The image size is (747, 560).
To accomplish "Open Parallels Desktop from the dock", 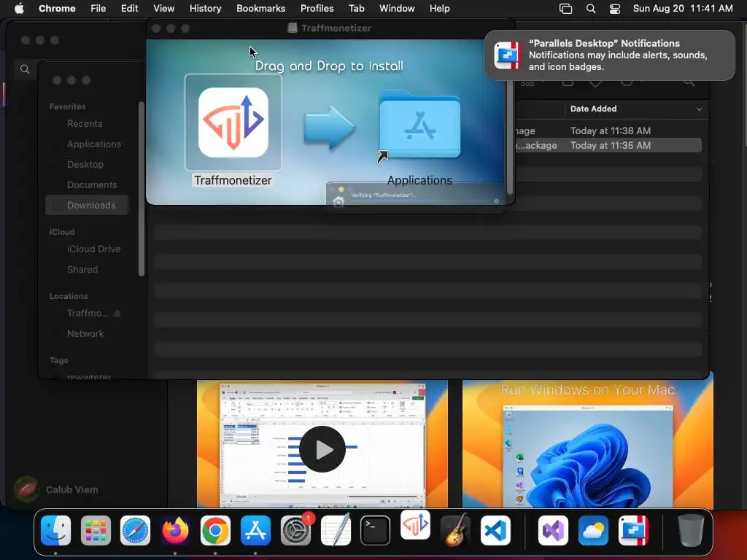I will coord(633,530).
